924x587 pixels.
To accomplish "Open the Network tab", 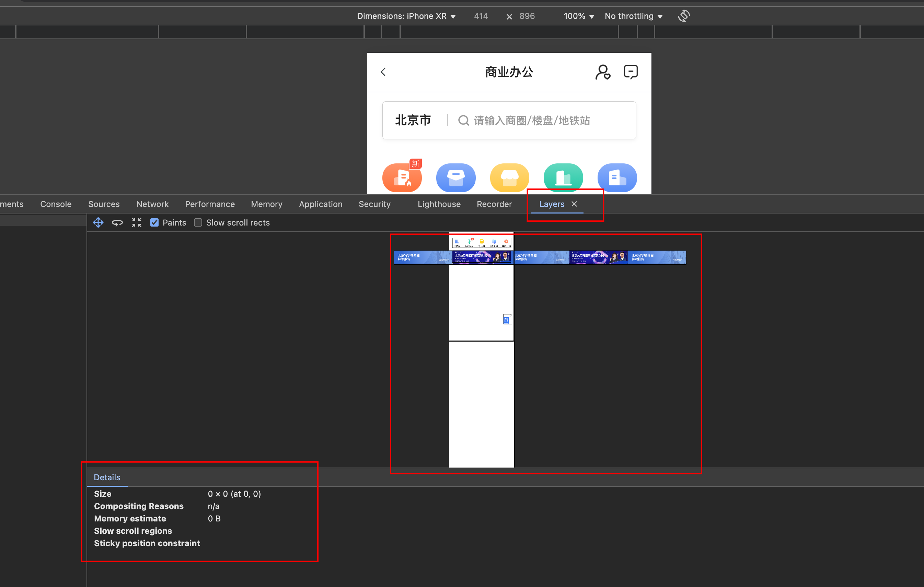I will [x=152, y=204].
